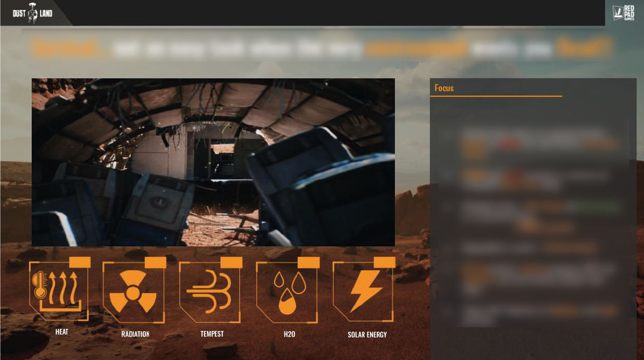Click the TEMPEST text label
Image resolution: width=644 pixels, height=360 pixels.
click(212, 334)
